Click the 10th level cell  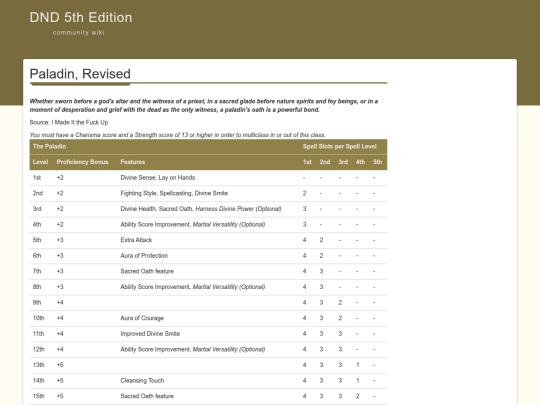point(39,318)
